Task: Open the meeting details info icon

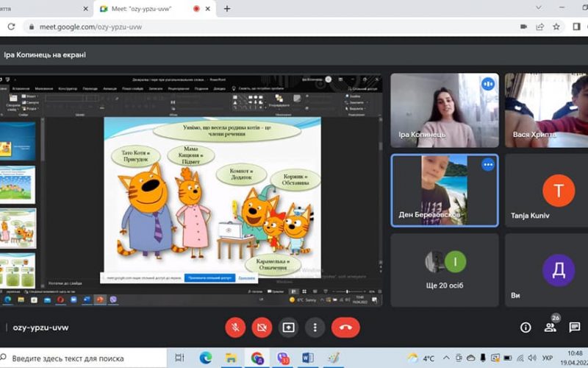Action: 526,328
